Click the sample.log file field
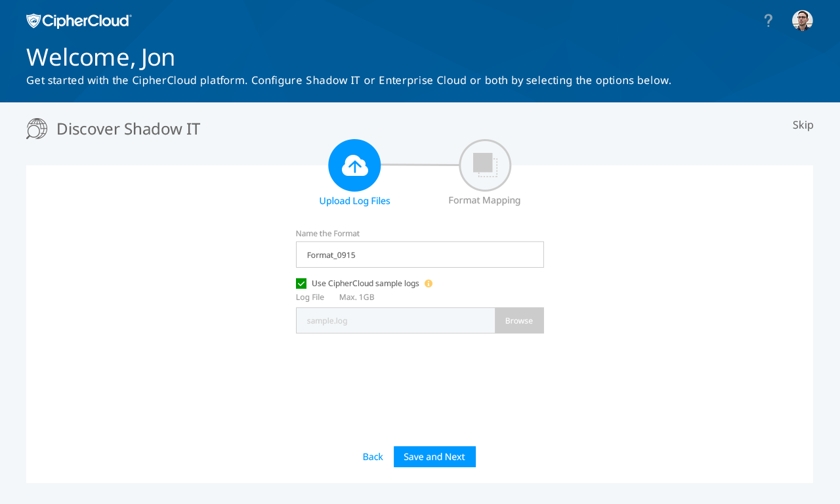 [x=396, y=321]
